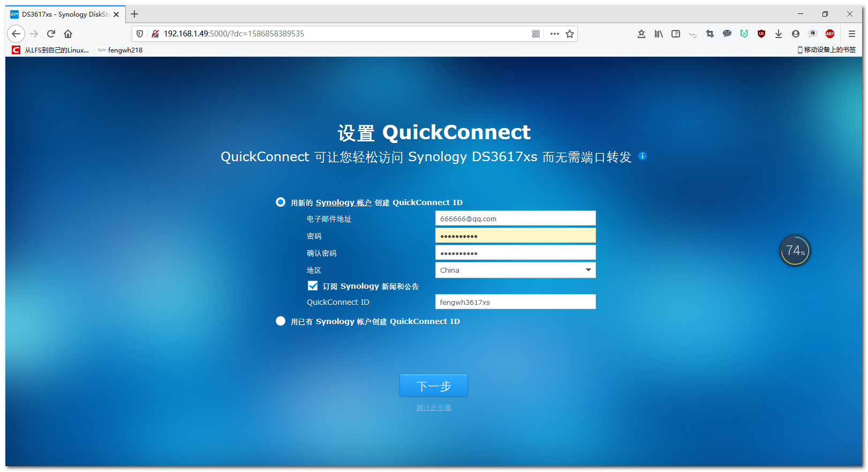Open the bookmarks menu toolbar icon
868x472 pixels.
tap(641, 34)
